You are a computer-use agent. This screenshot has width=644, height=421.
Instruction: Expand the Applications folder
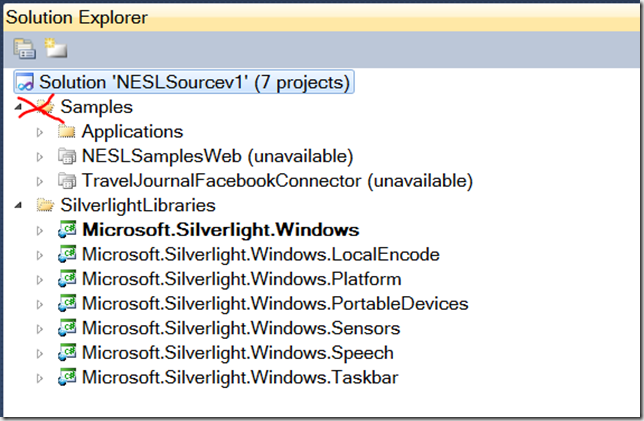(x=40, y=132)
